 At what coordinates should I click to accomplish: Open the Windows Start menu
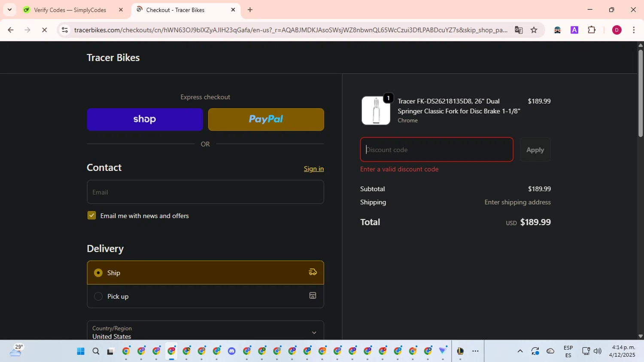coord(81,351)
